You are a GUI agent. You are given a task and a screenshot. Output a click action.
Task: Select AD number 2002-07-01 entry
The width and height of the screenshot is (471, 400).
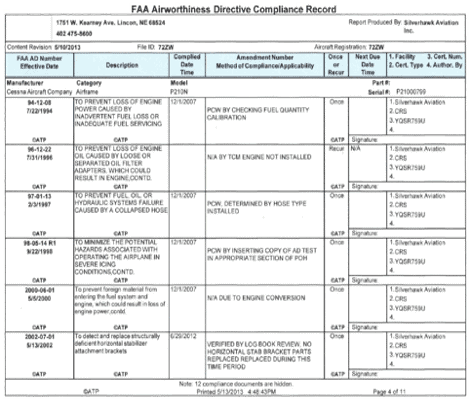click(39, 337)
